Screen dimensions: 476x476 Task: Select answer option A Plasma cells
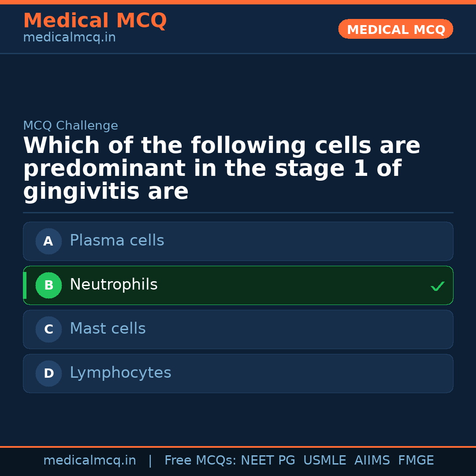[238, 241]
